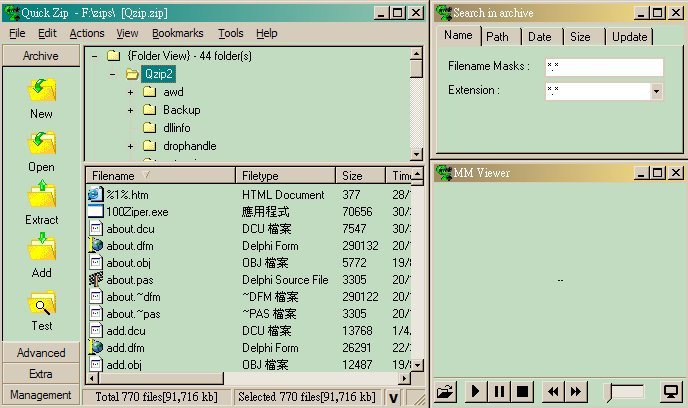Viewport: 688px width, 408px height.
Task: Expand the Backup folder
Action: 130,110
